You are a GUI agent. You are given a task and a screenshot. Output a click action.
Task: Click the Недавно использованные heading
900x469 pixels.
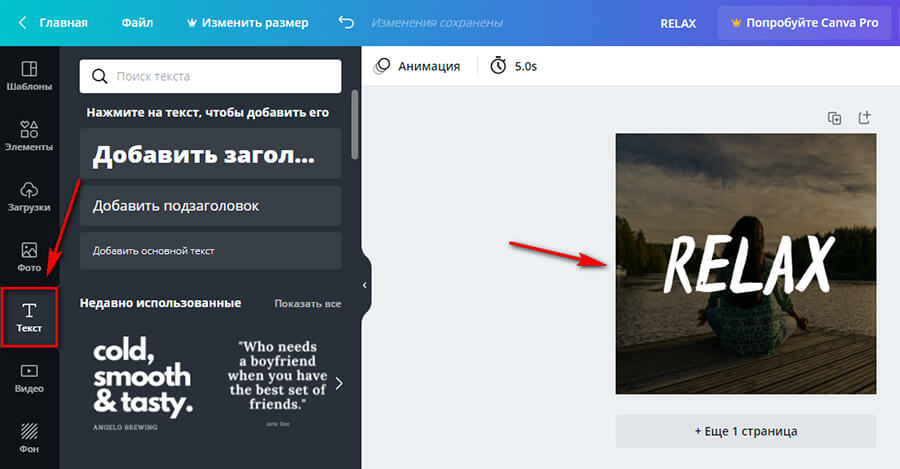[160, 303]
